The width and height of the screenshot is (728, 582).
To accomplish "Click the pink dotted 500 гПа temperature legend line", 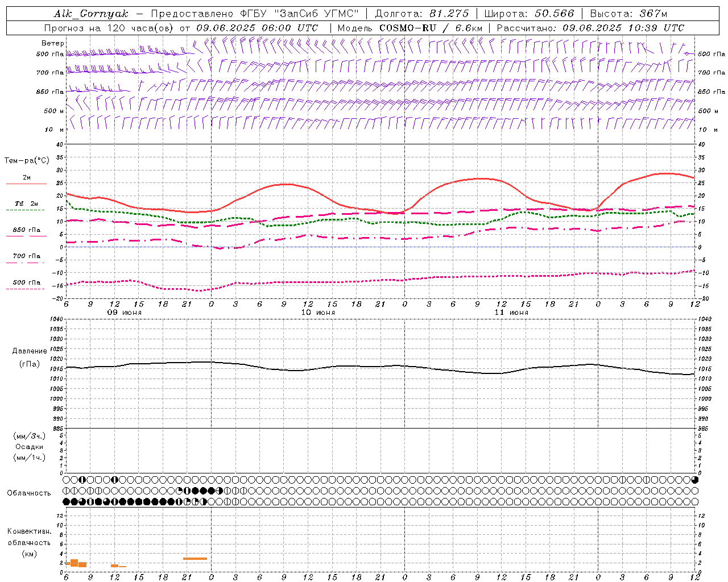I will [x=26, y=289].
